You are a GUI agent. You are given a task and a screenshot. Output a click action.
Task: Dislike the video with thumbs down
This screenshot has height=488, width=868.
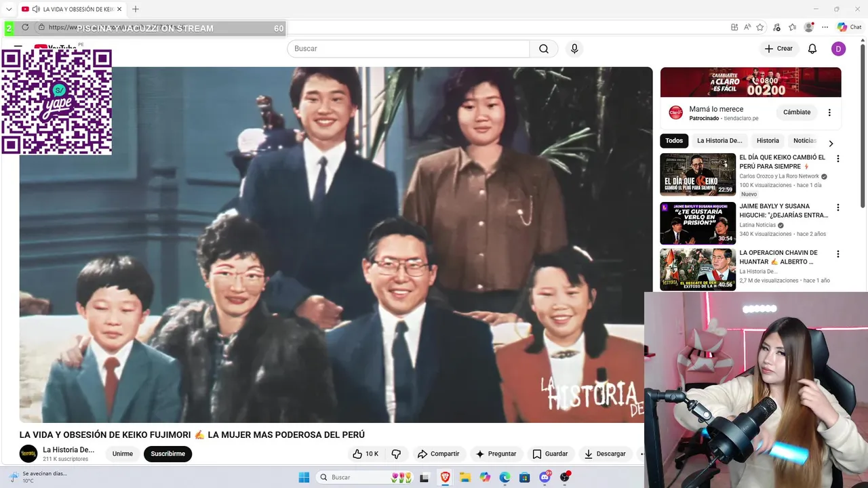click(x=397, y=454)
